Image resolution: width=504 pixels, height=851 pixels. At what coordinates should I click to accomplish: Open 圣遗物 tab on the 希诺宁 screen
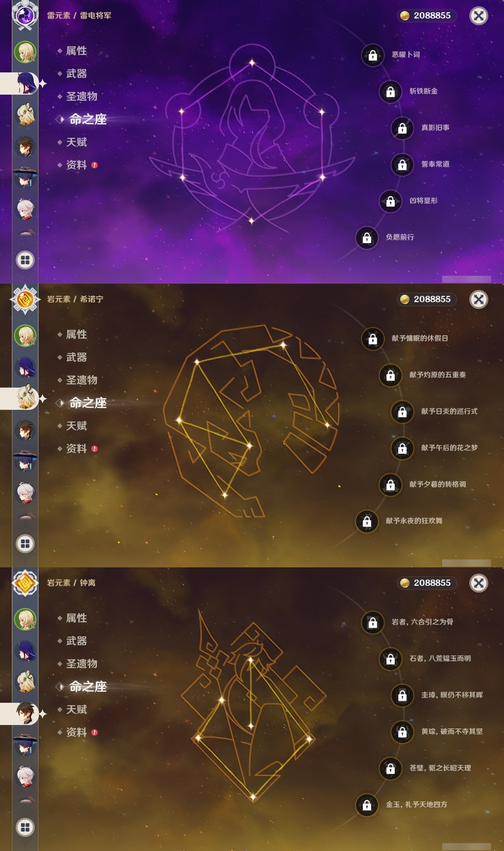[82, 380]
